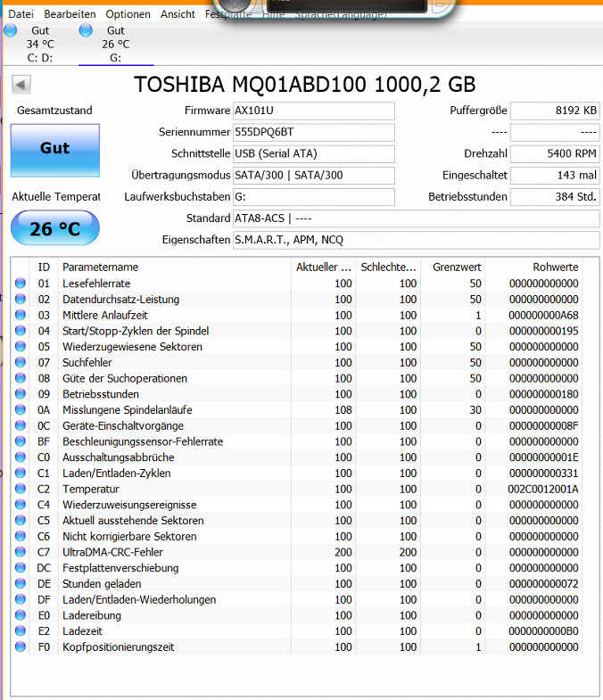Select raw value 002C0012001A
This screenshot has width=603, height=700.
click(543, 490)
